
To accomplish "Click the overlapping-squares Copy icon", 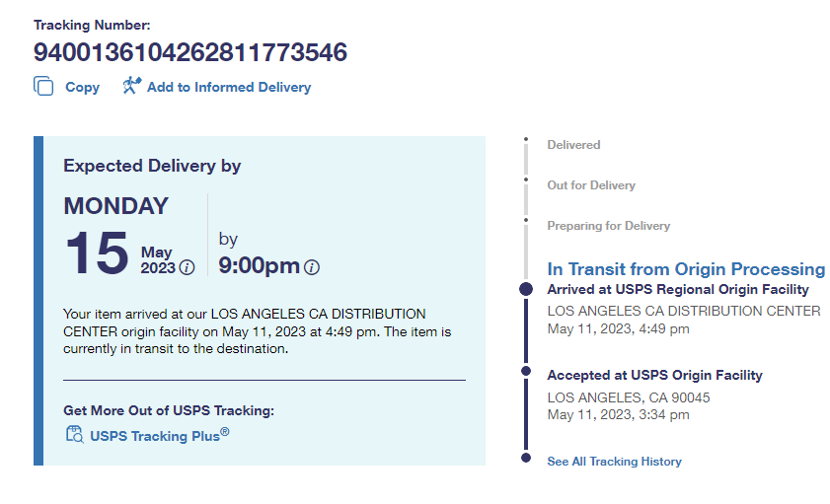I will pyautogui.click(x=43, y=87).
